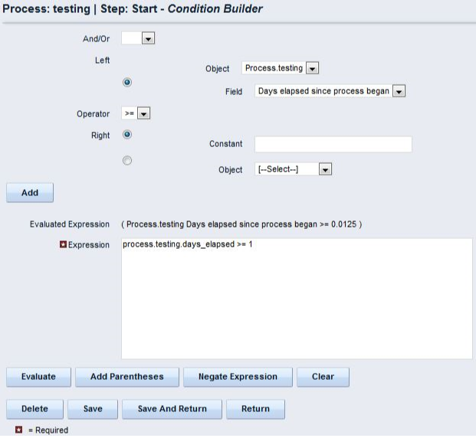This screenshot has width=476, height=448.
Task: Select the Right Object radio button
Action: click(x=127, y=160)
